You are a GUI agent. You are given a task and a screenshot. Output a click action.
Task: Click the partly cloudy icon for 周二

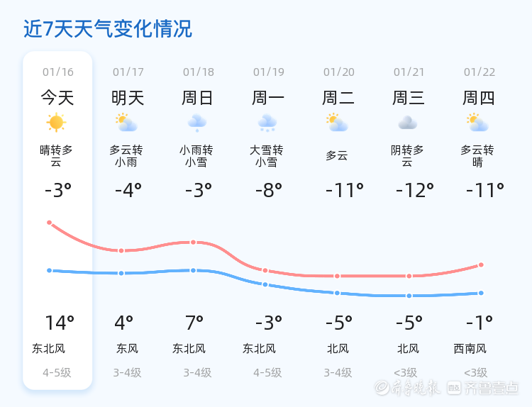click(x=337, y=123)
